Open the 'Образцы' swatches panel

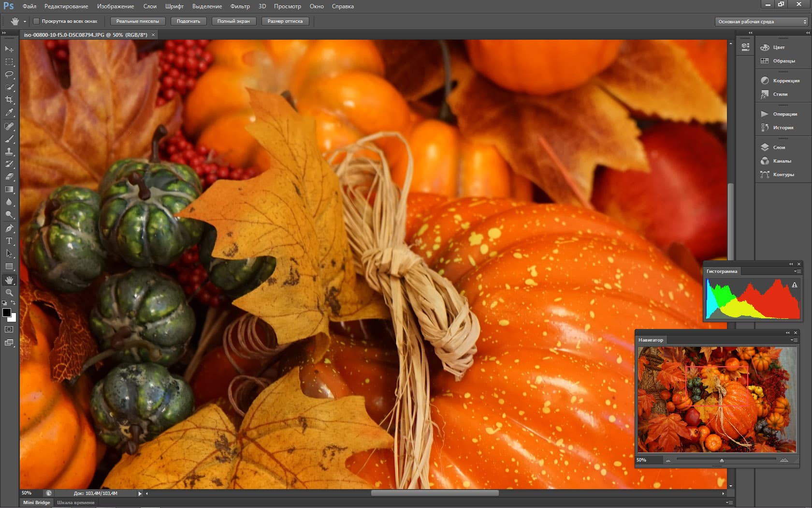click(783, 61)
